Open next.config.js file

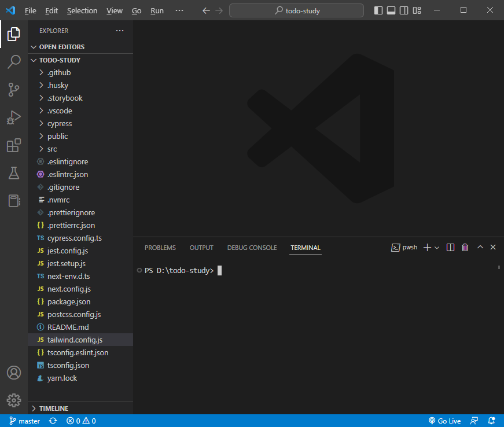(80, 289)
